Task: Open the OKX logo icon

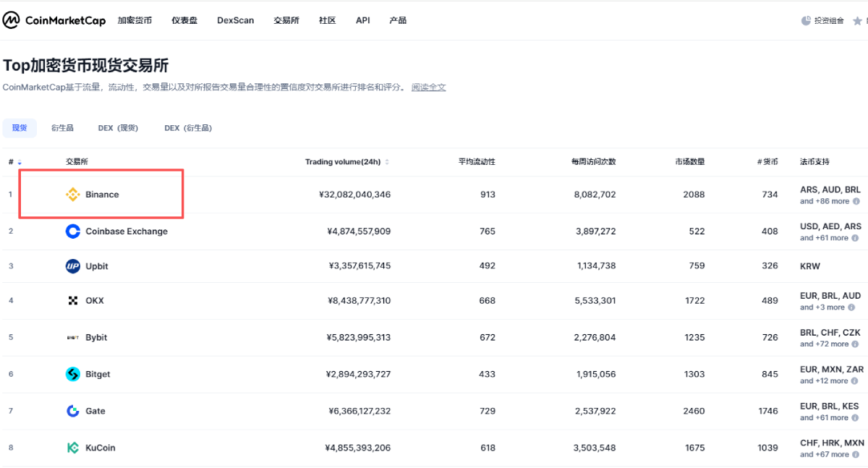Action: (x=72, y=300)
